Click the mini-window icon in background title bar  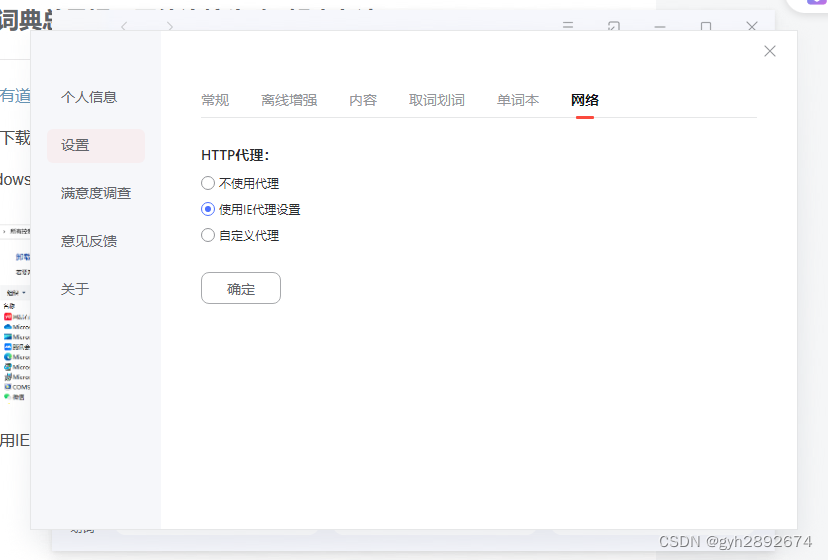[614, 25]
